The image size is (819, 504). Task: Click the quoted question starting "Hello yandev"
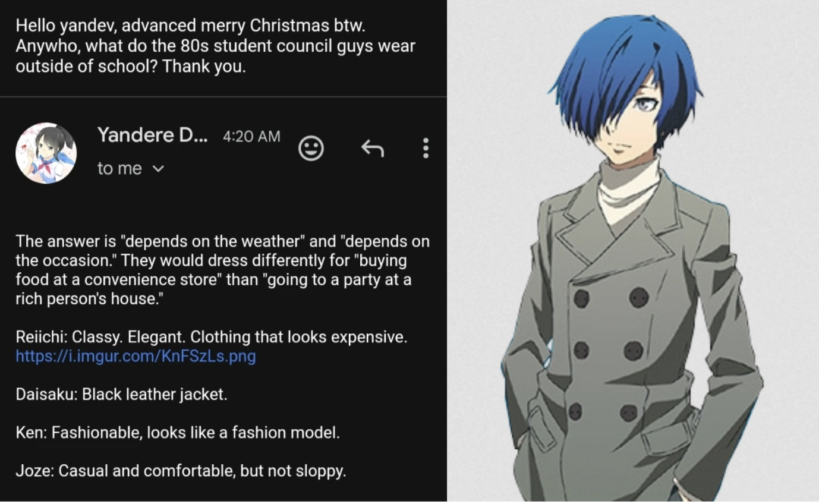click(x=215, y=46)
